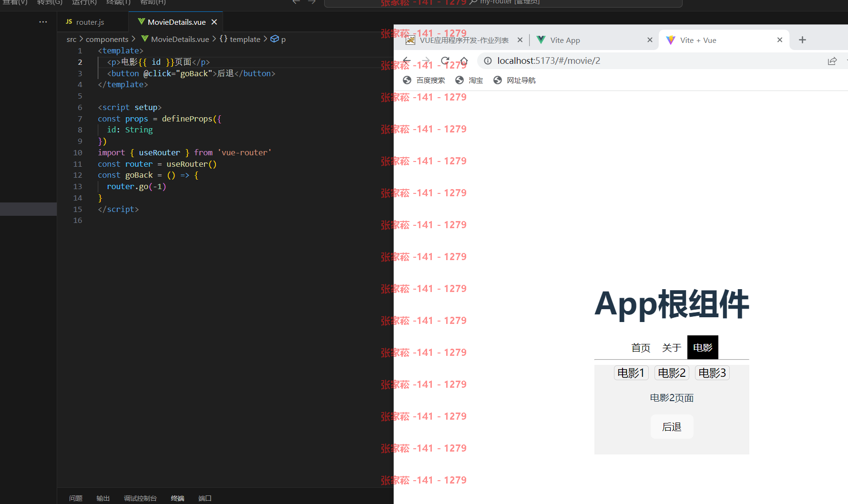Click the 后退 button
The width and height of the screenshot is (848, 504).
coord(672,427)
